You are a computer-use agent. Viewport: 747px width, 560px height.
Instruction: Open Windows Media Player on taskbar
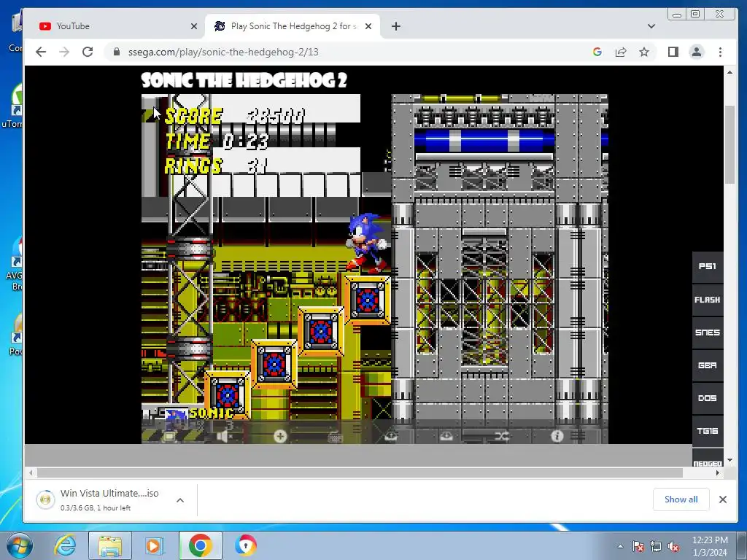click(154, 545)
